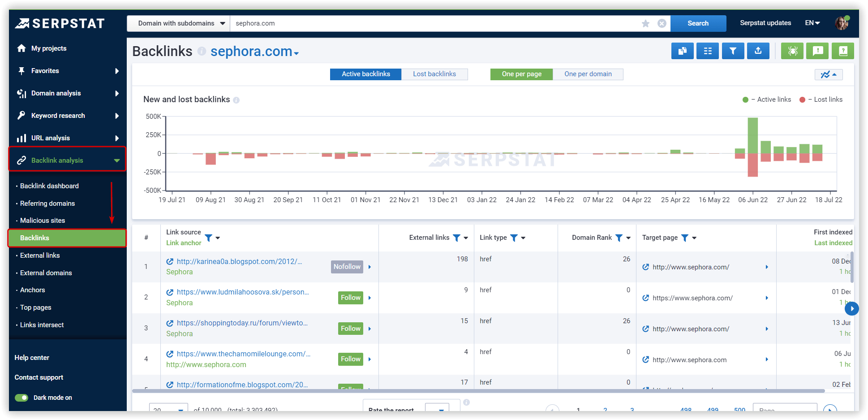
Task: Toggle Dark mode on switch
Action: coord(21,397)
